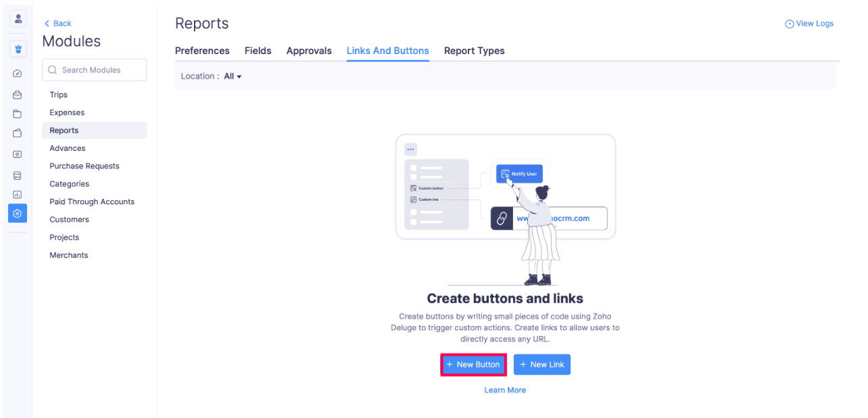The image size is (868, 418).
Task: Switch to the Preferences tab
Action: coord(202,51)
